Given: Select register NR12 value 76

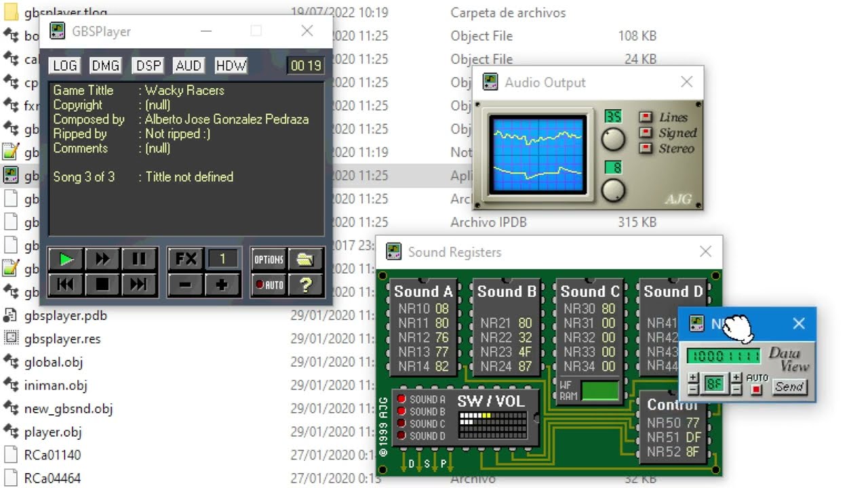Looking at the screenshot, I should pyautogui.click(x=424, y=338).
